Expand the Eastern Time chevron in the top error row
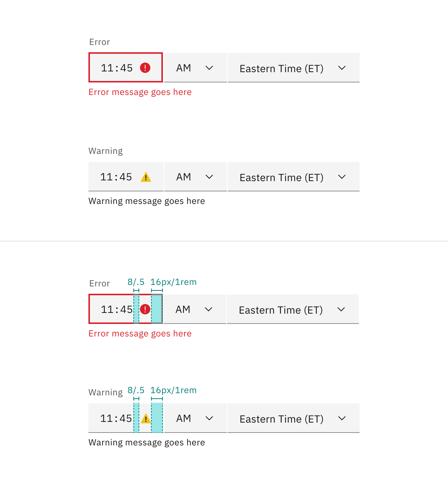 point(342,68)
